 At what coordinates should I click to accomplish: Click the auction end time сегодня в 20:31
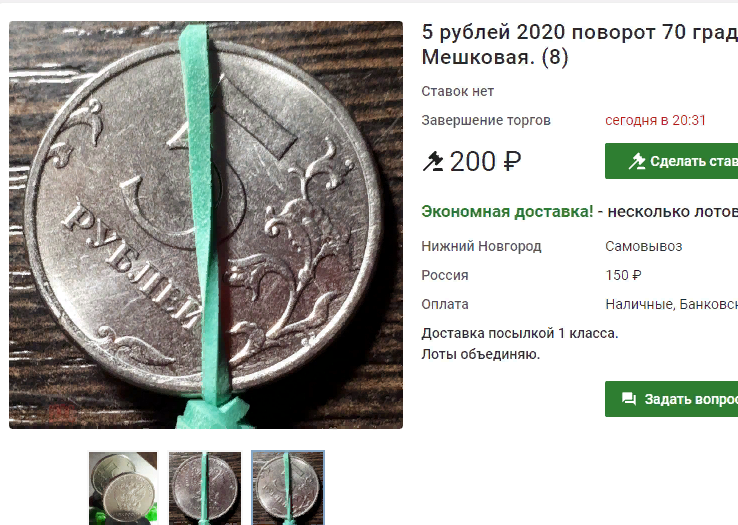point(655,121)
